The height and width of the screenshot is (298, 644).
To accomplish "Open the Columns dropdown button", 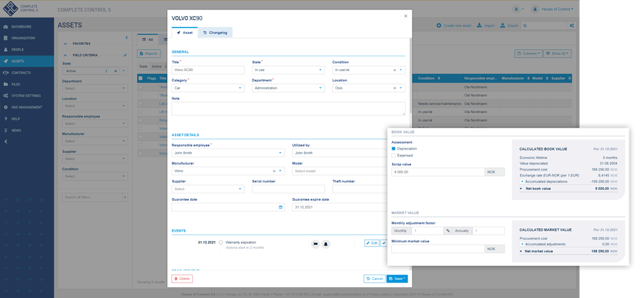I will tap(528, 54).
